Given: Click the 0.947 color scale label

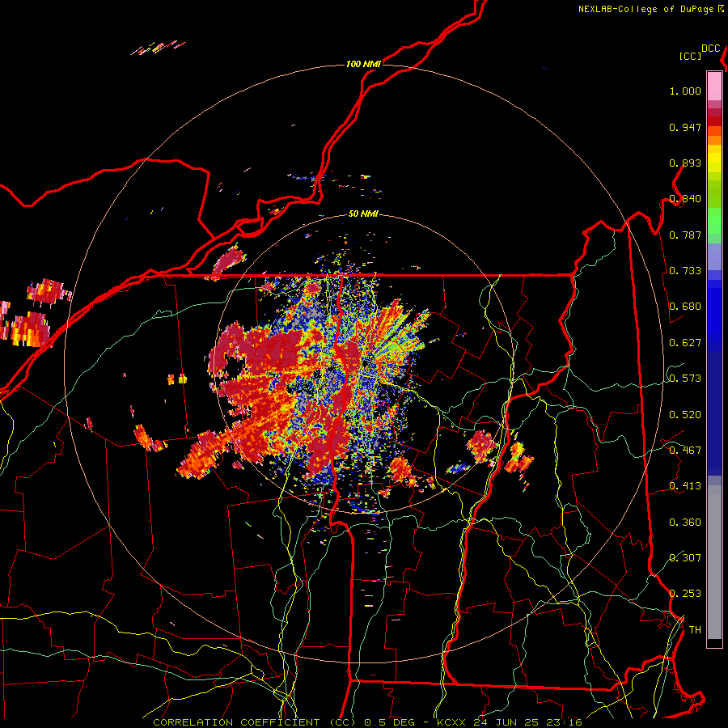Looking at the screenshot, I should pyautogui.click(x=685, y=127).
